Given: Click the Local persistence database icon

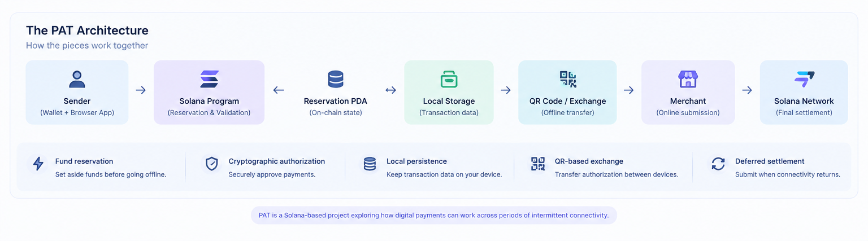Looking at the screenshot, I should 370,164.
